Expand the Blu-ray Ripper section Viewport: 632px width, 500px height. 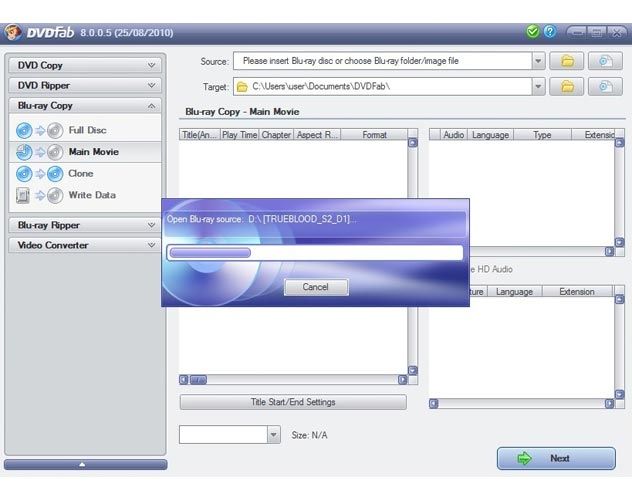85,225
